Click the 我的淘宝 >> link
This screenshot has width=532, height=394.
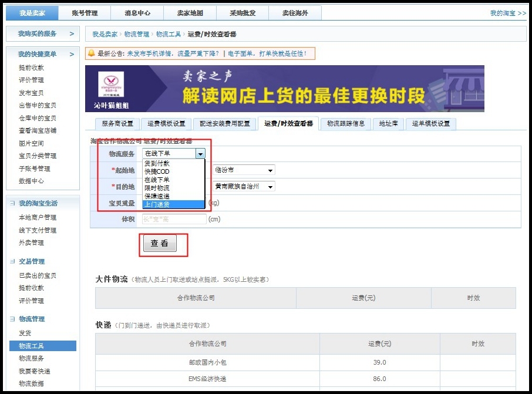(509, 13)
